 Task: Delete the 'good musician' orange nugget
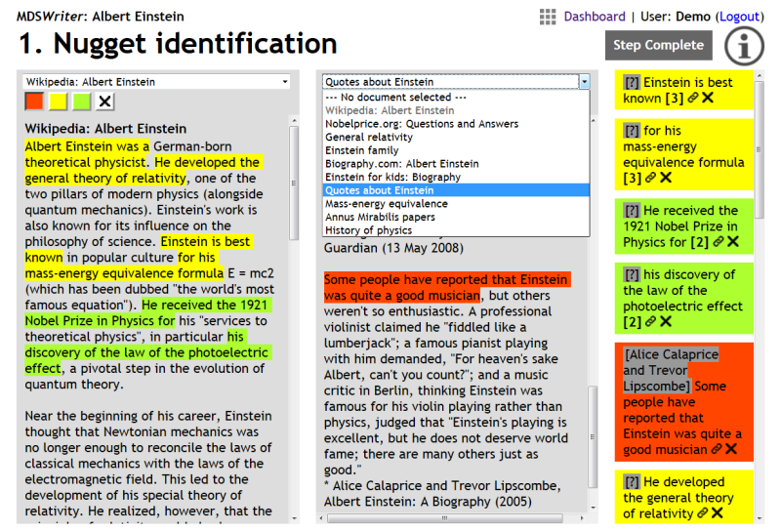coord(731,449)
